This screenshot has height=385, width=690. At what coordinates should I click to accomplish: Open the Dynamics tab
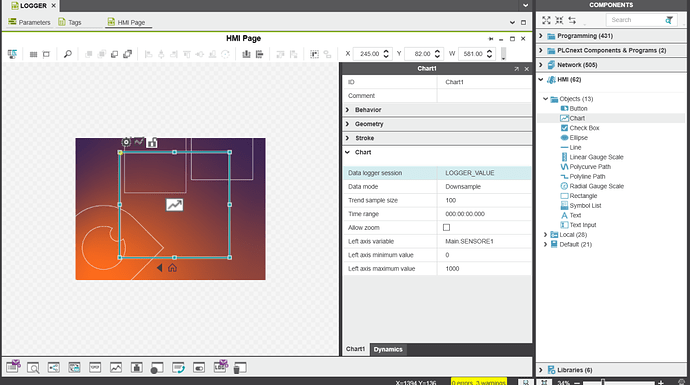click(388, 349)
